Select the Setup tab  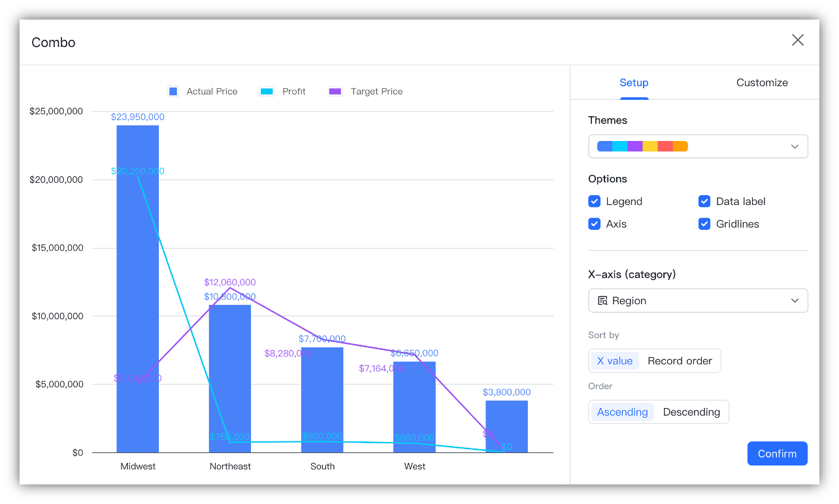coord(634,82)
